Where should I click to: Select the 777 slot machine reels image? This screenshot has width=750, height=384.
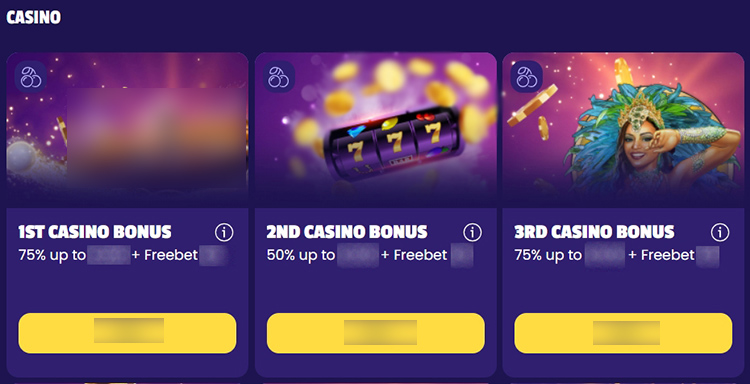[375, 129]
